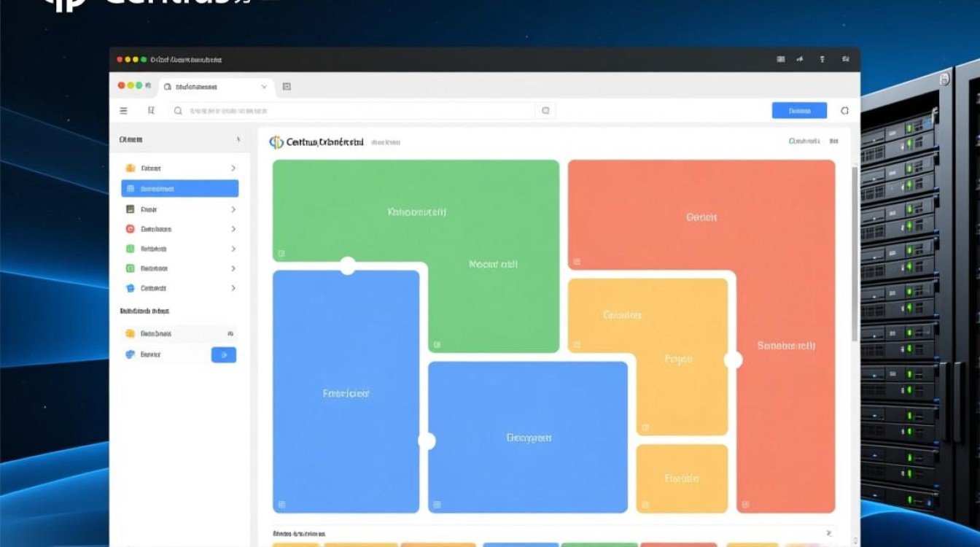Open the dropdown chevron on the browser tab
Viewport: 980px width, 547px height.
(264, 87)
